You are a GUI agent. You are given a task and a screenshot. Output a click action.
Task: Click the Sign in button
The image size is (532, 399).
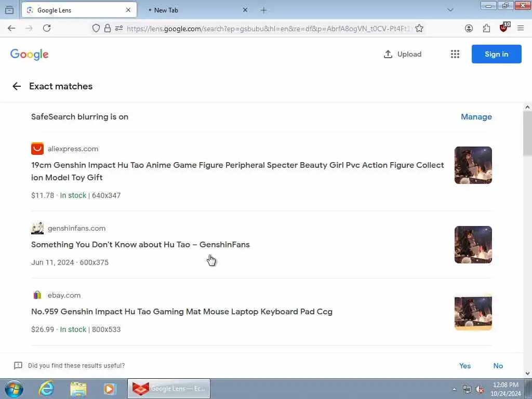pyautogui.click(x=496, y=54)
